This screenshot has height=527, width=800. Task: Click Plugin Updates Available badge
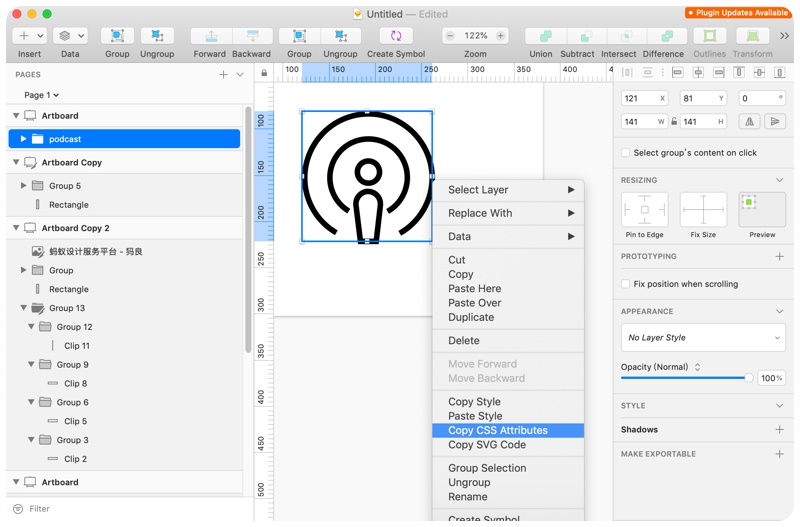[738, 13]
